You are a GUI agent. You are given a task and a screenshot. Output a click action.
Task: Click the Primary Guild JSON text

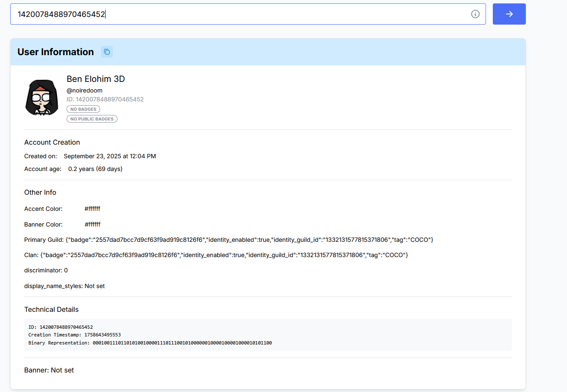[x=249, y=240]
